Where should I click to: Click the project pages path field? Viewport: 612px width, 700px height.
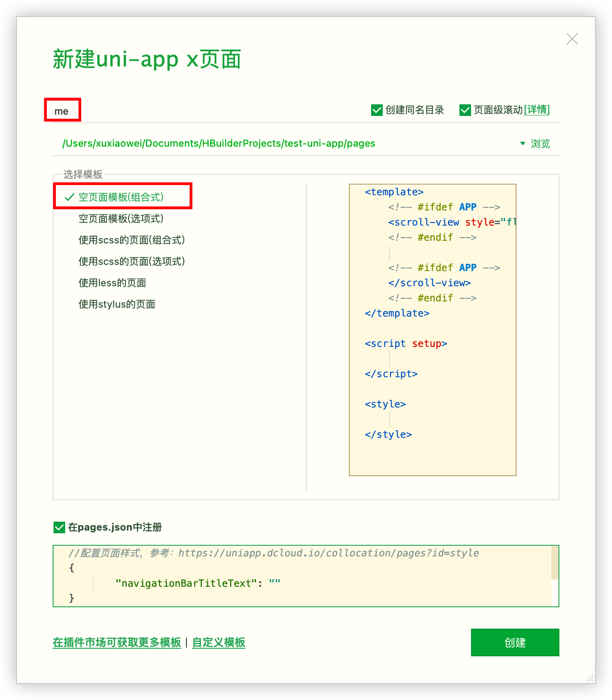(219, 144)
